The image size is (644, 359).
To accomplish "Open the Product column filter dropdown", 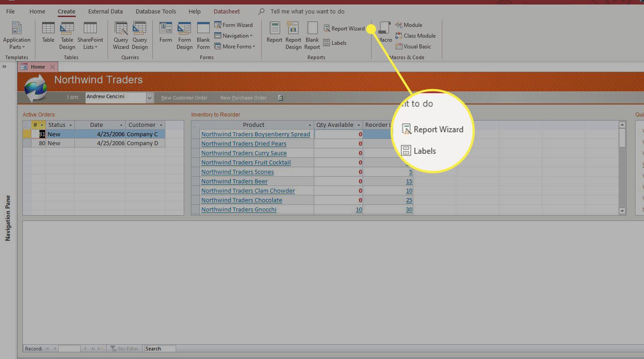I will (x=310, y=125).
